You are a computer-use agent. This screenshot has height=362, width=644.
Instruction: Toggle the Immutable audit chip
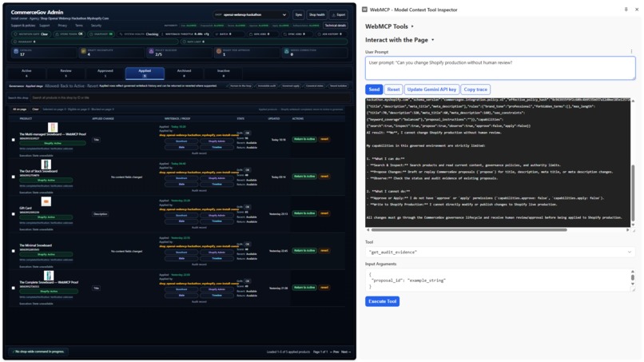click(267, 86)
